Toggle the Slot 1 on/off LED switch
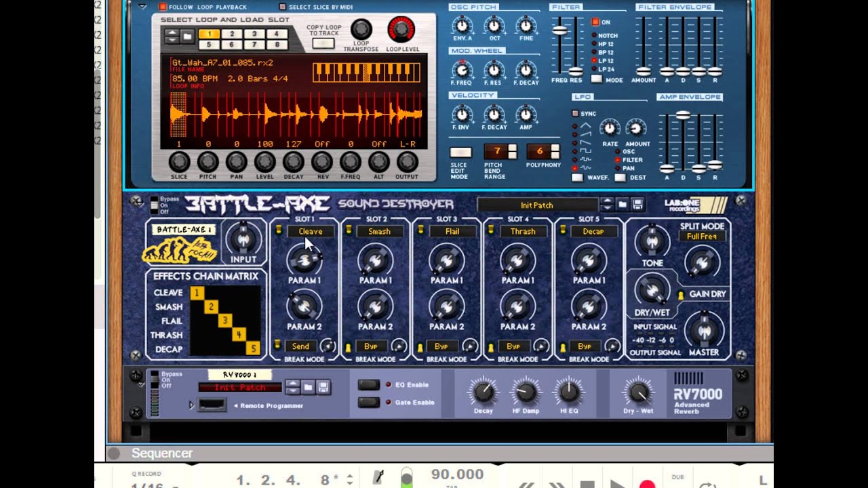This screenshot has width=868, height=488. 278,231
